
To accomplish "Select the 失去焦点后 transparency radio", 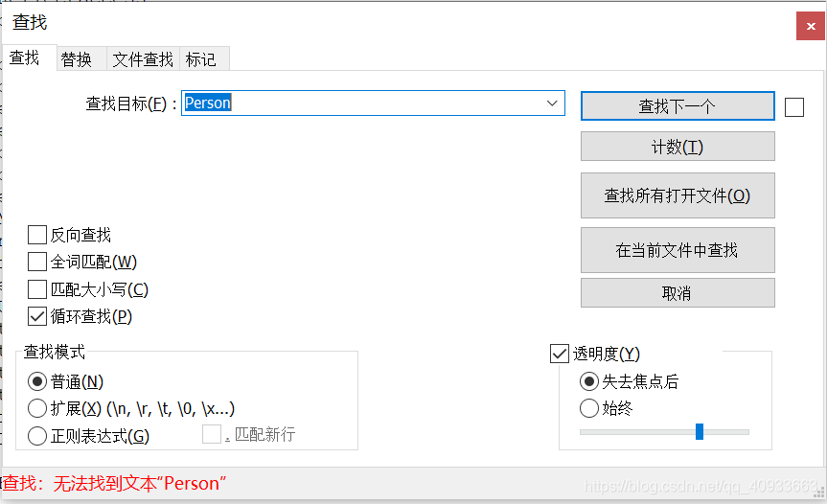I will pos(589,381).
